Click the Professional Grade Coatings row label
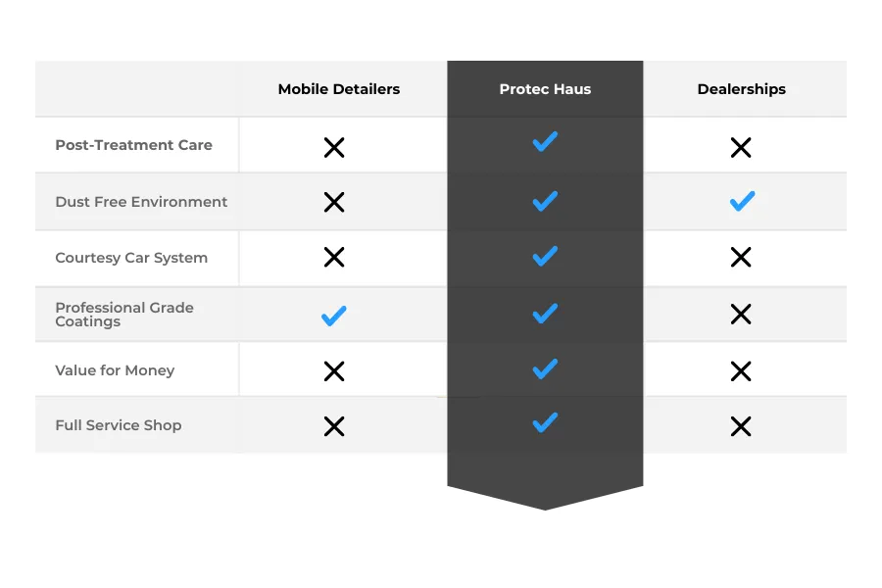 point(124,315)
